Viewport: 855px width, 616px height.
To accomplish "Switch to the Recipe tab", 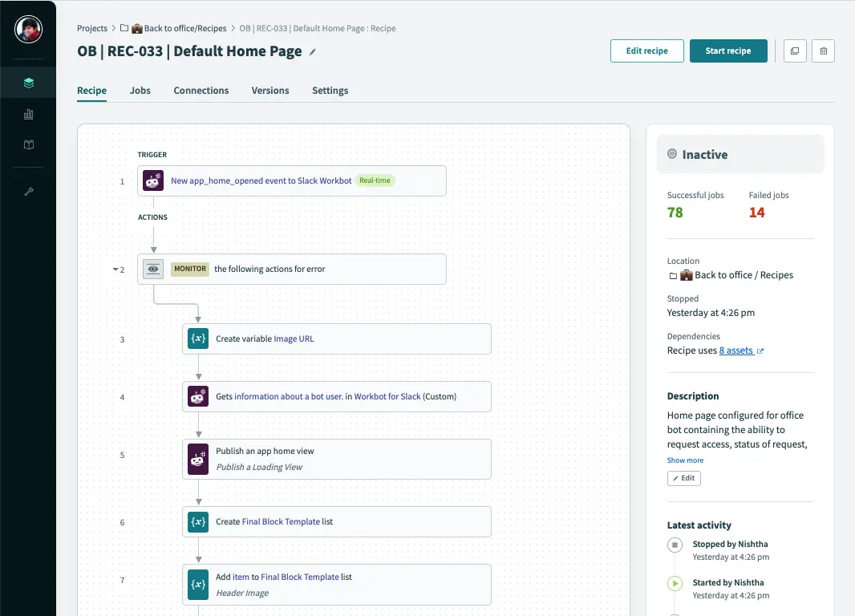I will [91, 91].
